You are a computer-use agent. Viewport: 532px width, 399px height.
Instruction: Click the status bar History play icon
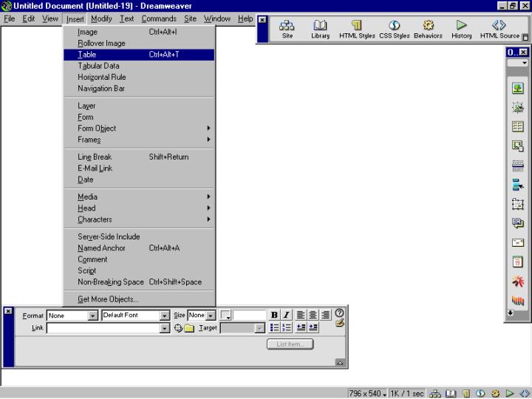point(510,394)
